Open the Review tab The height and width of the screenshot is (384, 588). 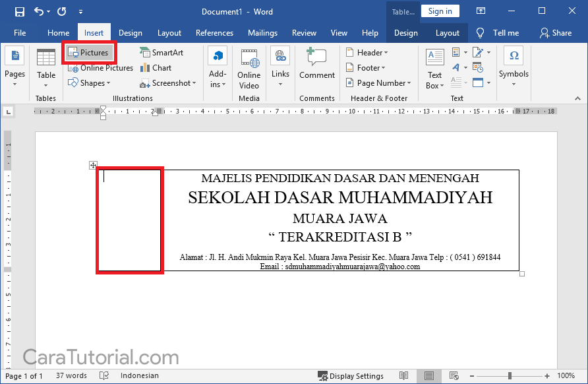304,33
